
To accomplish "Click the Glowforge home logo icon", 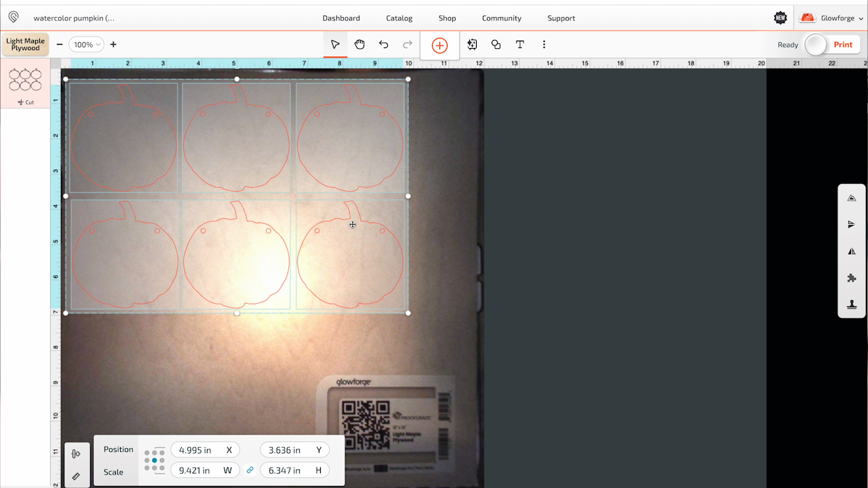I will tap(13, 17).
